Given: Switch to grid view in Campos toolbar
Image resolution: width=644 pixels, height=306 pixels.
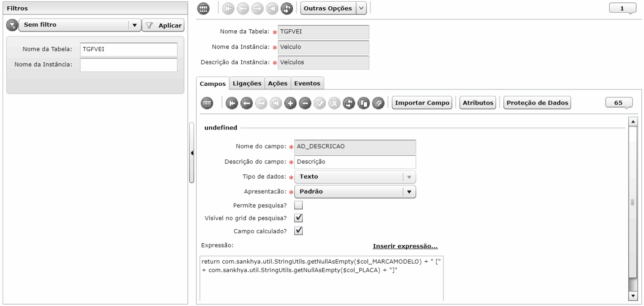Looking at the screenshot, I should click(x=206, y=103).
